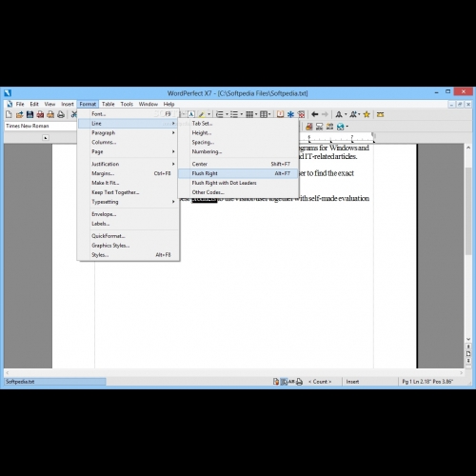Click the vertical scrollbar down arrow
The image size is (476, 476).
pos(468,339)
